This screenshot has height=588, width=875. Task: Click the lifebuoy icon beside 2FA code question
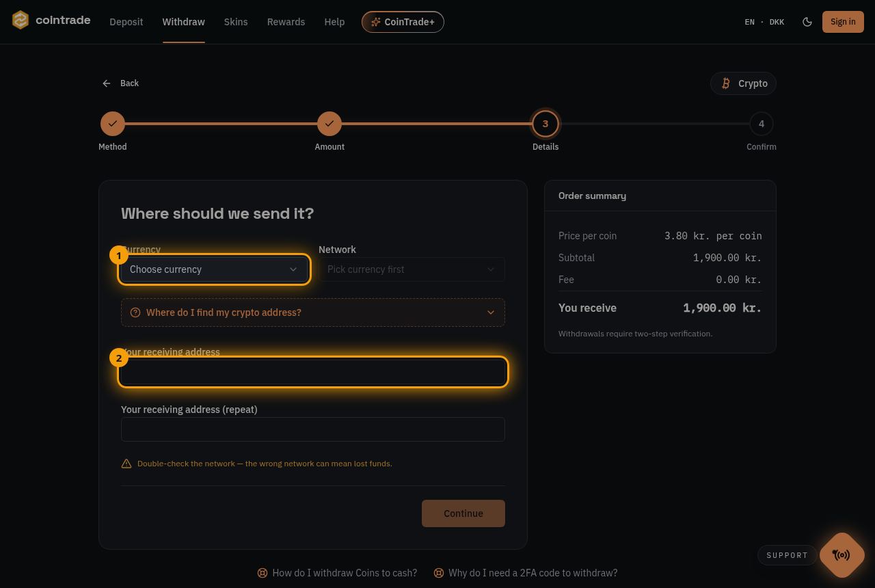tap(439, 573)
